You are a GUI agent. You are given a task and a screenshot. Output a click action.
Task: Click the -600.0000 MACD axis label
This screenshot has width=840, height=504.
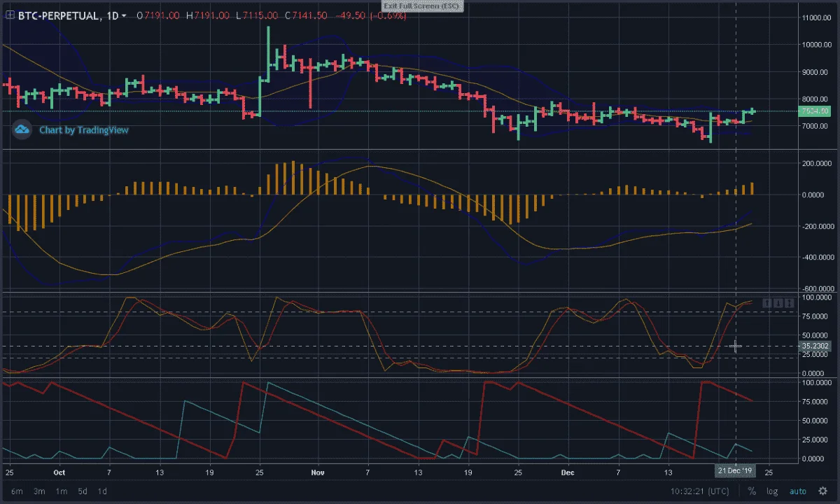tap(816, 288)
